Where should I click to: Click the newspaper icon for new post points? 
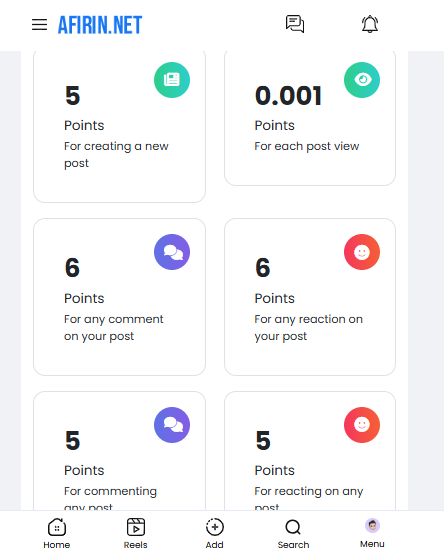click(x=172, y=80)
